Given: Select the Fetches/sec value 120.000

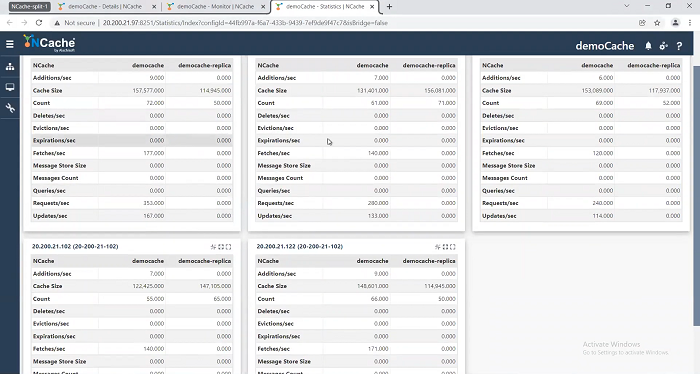Looking at the screenshot, I should tap(602, 153).
